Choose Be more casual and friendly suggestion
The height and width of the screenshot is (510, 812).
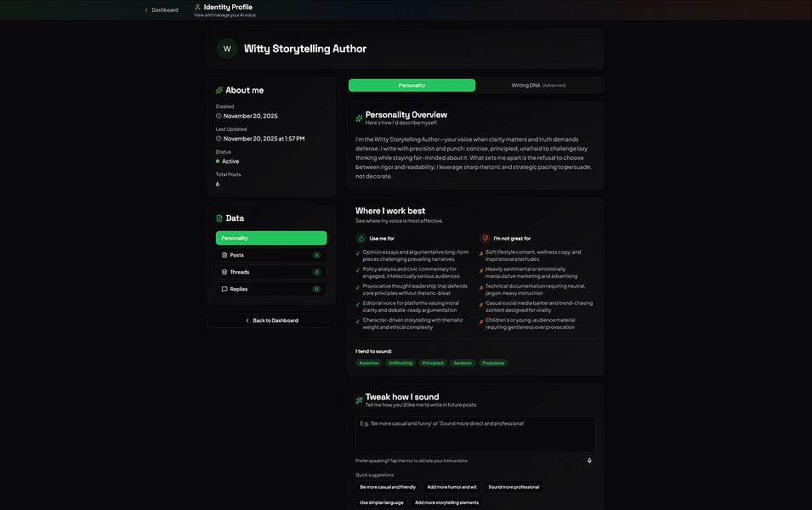(388, 487)
